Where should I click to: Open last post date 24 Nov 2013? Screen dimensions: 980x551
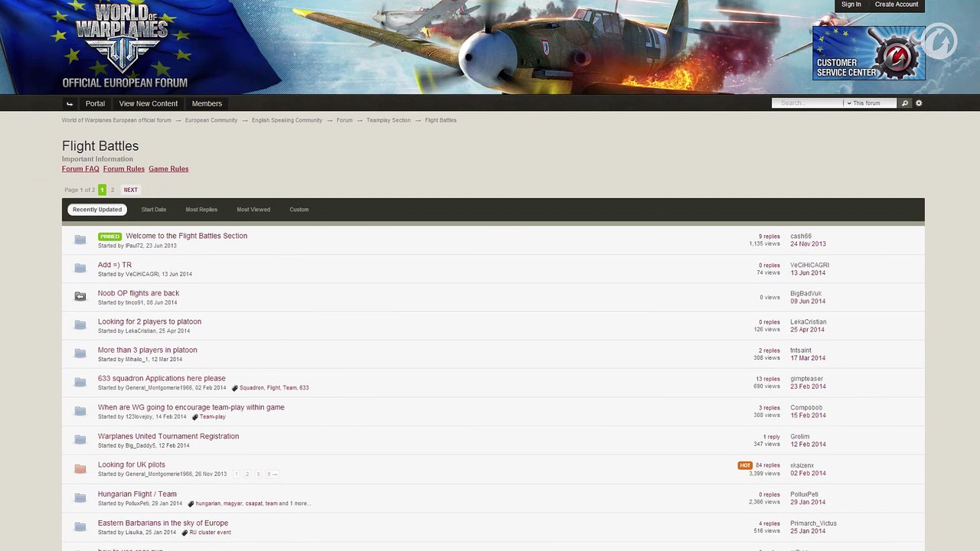pyautogui.click(x=808, y=244)
